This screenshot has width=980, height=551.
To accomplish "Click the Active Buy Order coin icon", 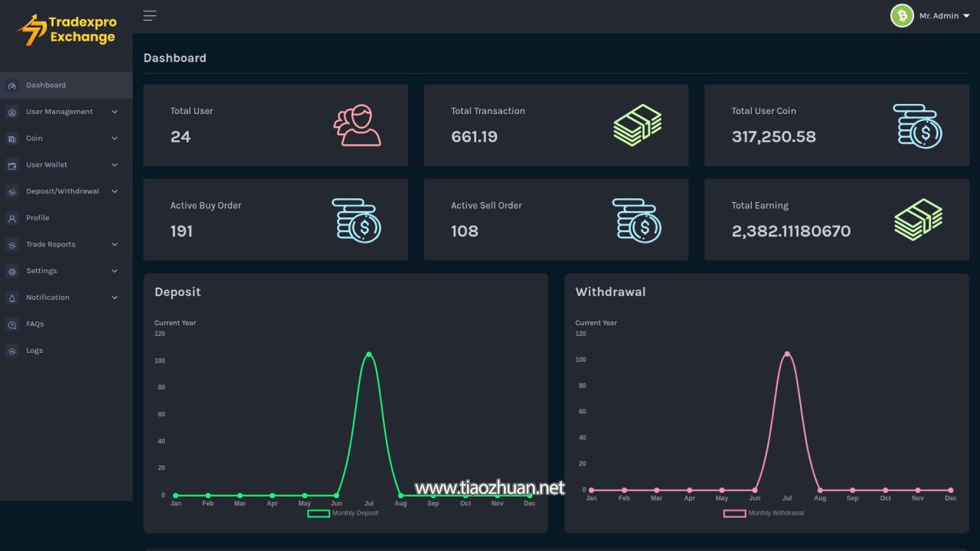I will (356, 220).
